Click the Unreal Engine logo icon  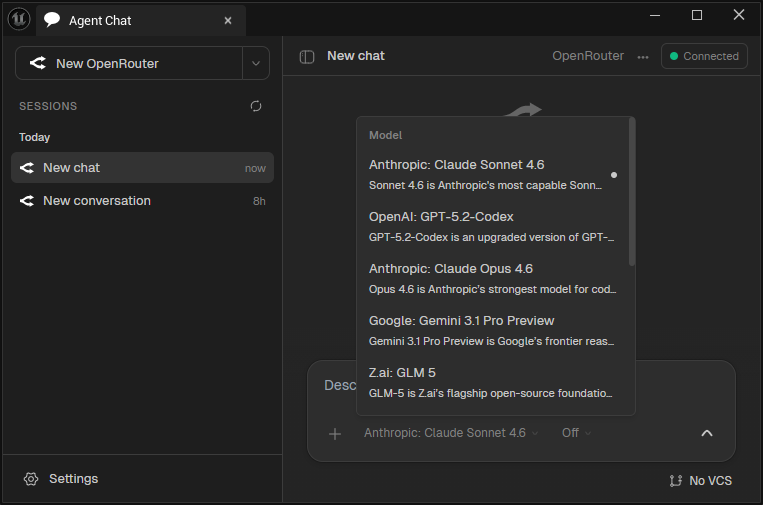click(18, 19)
